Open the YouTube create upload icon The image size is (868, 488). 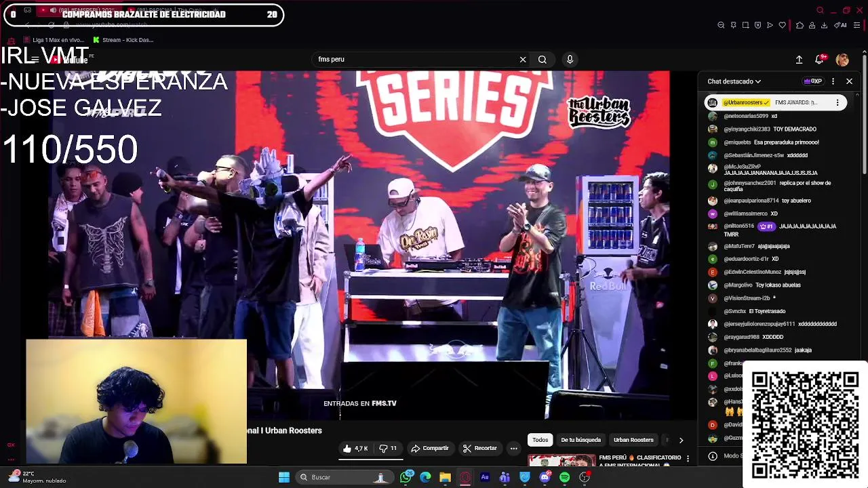click(799, 60)
